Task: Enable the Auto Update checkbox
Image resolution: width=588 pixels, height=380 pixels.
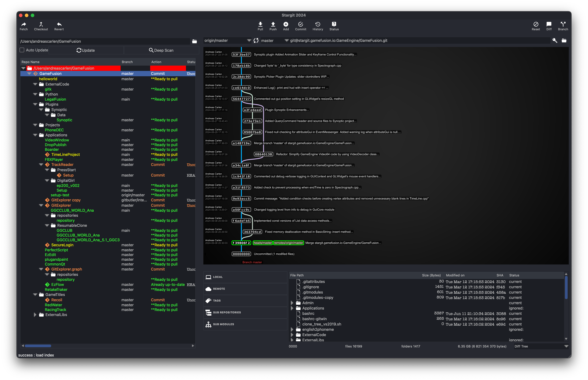Action: coord(22,50)
